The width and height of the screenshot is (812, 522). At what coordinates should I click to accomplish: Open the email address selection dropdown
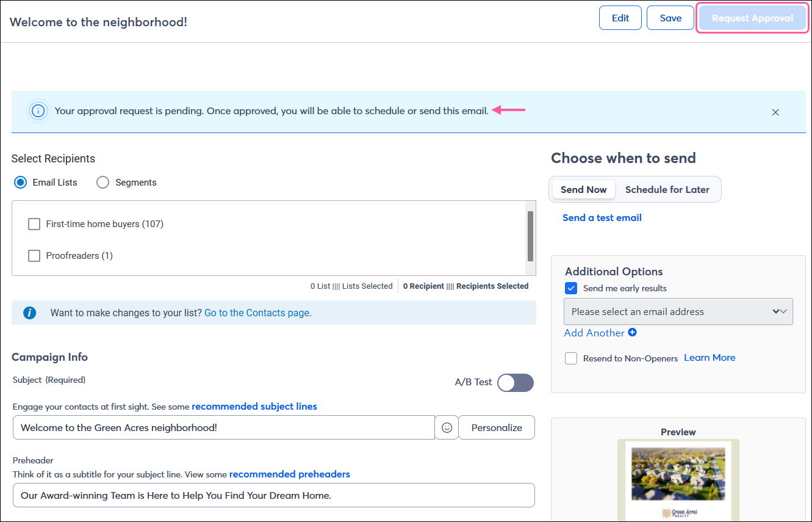tap(678, 311)
